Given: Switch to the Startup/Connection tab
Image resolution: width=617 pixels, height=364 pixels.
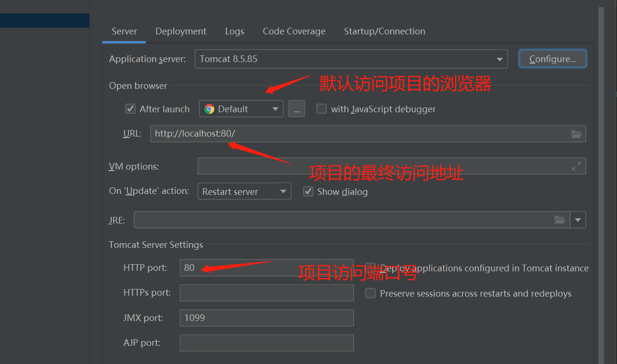Looking at the screenshot, I should (x=385, y=32).
